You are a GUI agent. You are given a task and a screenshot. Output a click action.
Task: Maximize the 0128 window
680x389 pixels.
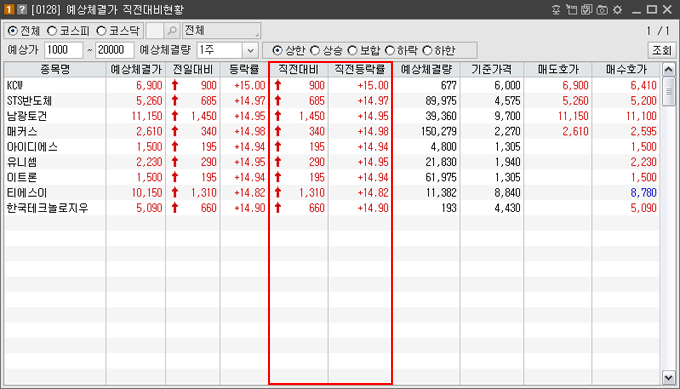click(x=652, y=10)
